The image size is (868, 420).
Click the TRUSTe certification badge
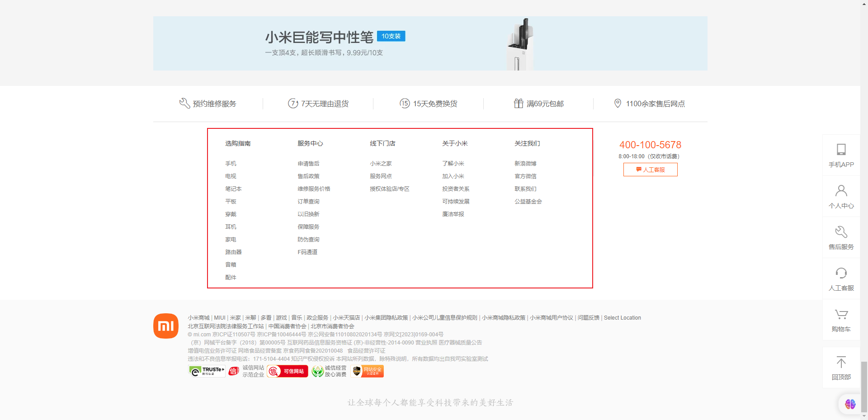click(207, 371)
